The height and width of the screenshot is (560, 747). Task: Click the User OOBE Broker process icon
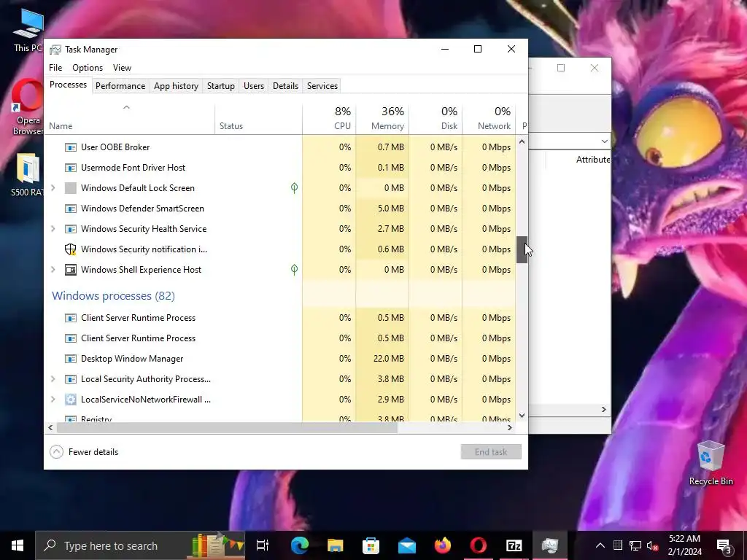(71, 147)
